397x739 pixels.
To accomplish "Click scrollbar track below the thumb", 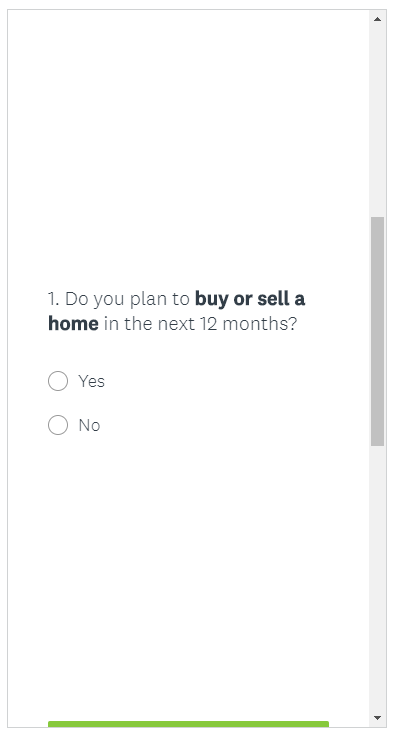I will tap(377, 578).
